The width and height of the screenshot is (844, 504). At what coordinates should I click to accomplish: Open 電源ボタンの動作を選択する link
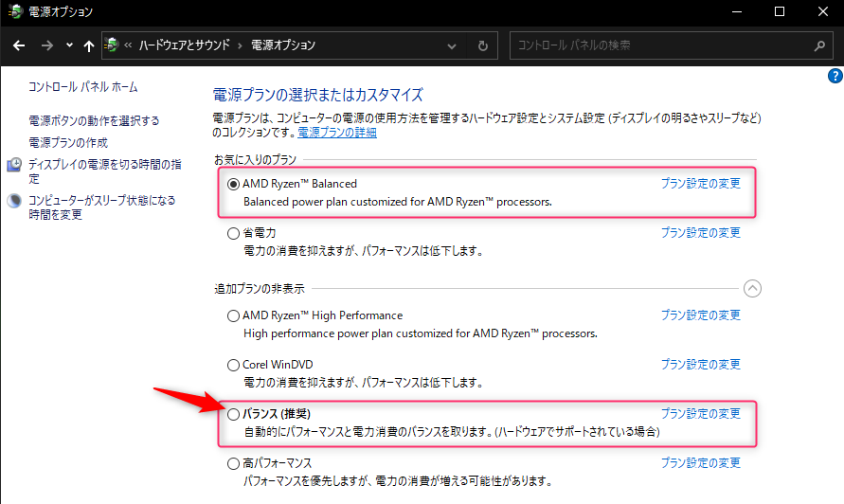coord(94,120)
